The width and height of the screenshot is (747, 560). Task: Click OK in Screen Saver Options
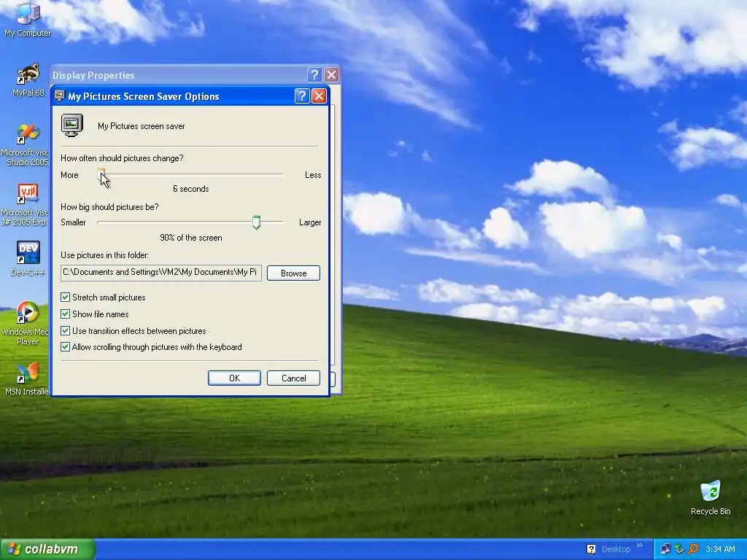click(x=234, y=378)
